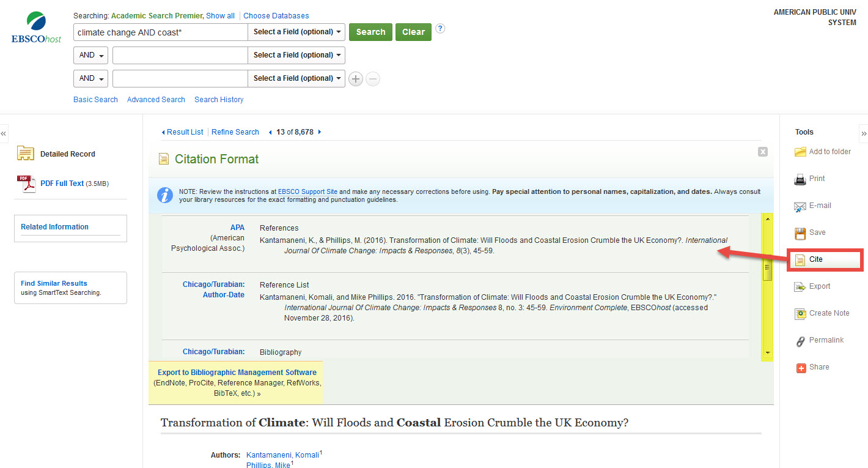
Task: Click the Export tool icon
Action: (800, 287)
